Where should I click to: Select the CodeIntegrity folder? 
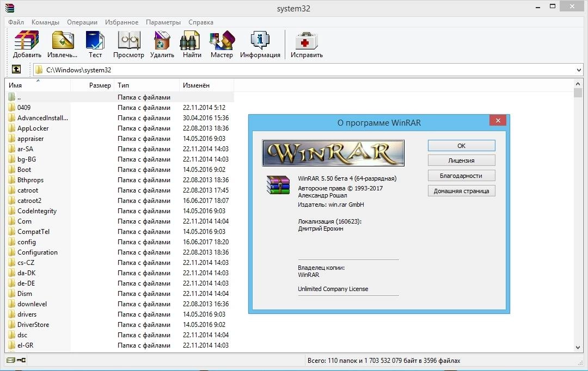pos(37,211)
